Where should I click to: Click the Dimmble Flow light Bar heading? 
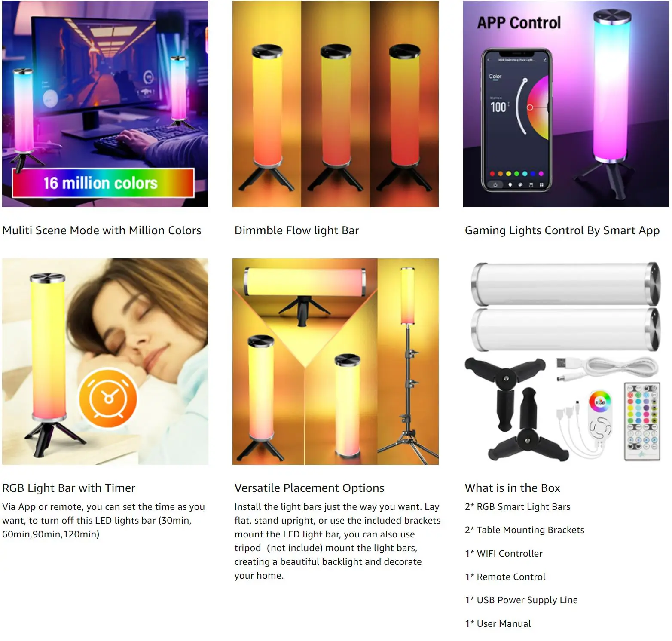[x=297, y=230]
